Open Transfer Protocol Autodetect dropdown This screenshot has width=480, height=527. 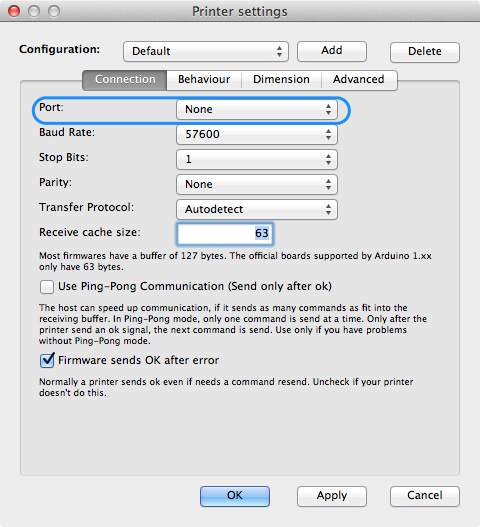click(x=257, y=209)
